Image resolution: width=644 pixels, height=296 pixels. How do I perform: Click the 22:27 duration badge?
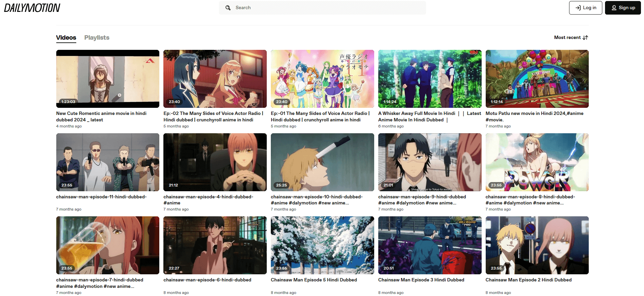click(174, 268)
